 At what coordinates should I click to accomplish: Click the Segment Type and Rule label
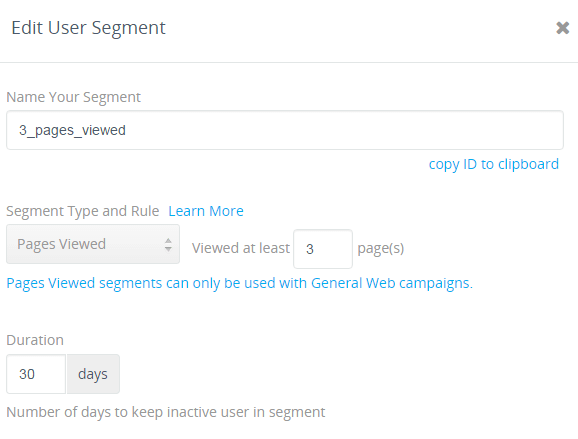tap(83, 211)
